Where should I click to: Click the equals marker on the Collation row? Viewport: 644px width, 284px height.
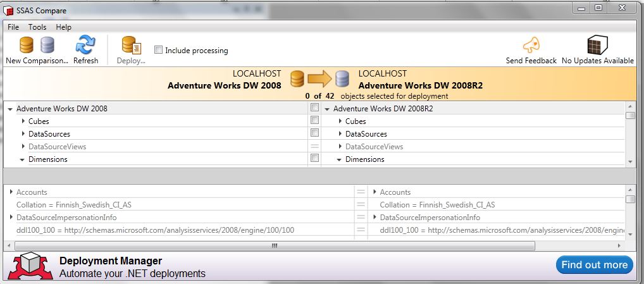click(361, 204)
